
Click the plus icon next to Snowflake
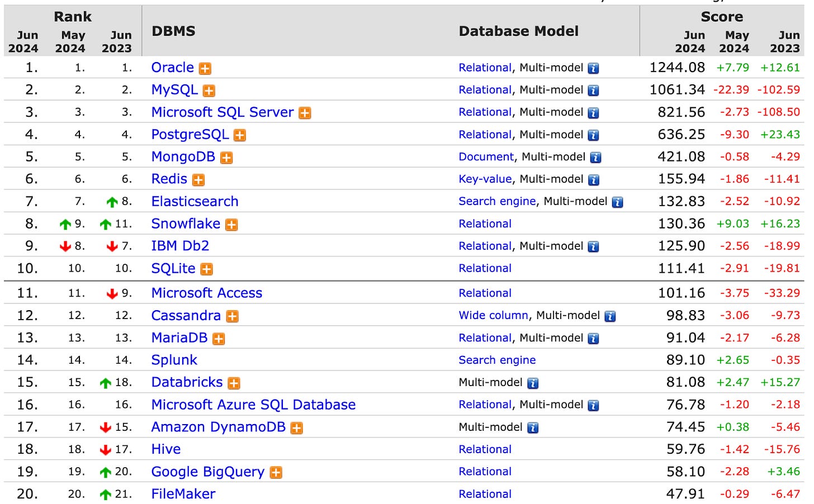[231, 224]
